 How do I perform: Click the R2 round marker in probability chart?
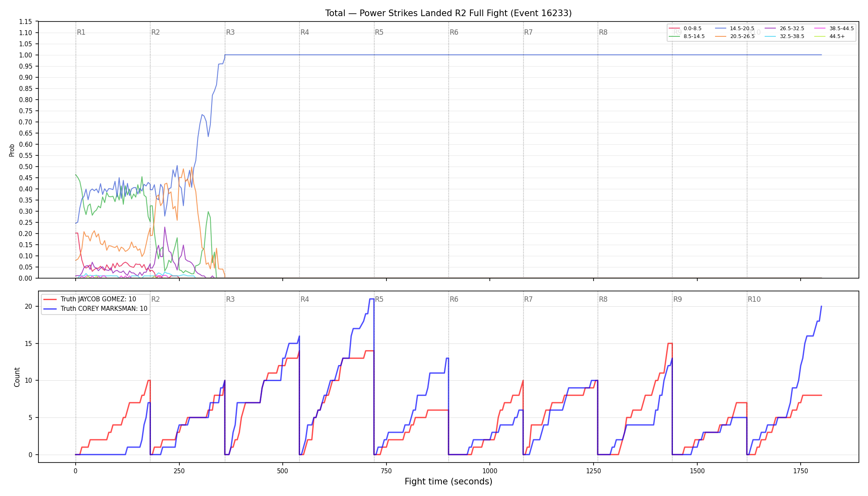(x=155, y=32)
